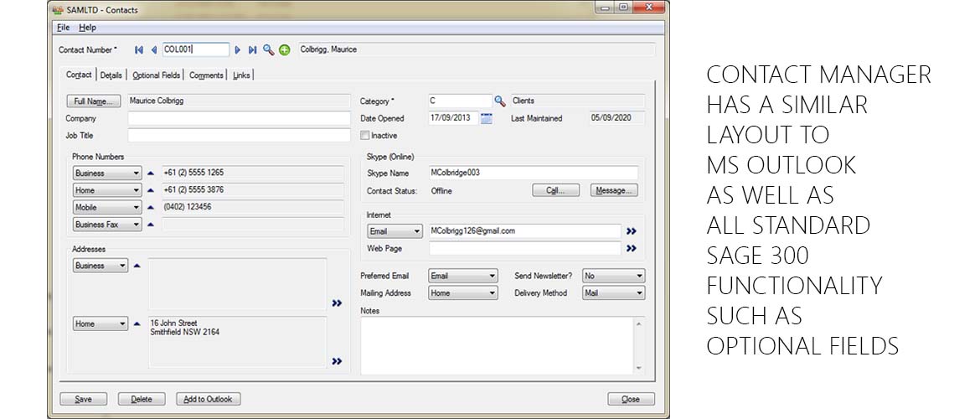Switch to the Contact tab

[79, 75]
